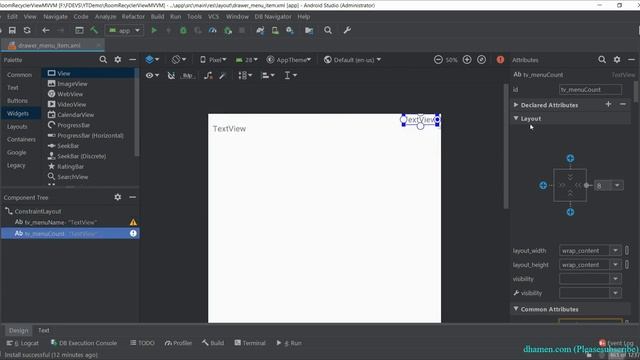Click the Profile app icon in toolbar
Viewport: 640px width, 360px height.
[213, 31]
